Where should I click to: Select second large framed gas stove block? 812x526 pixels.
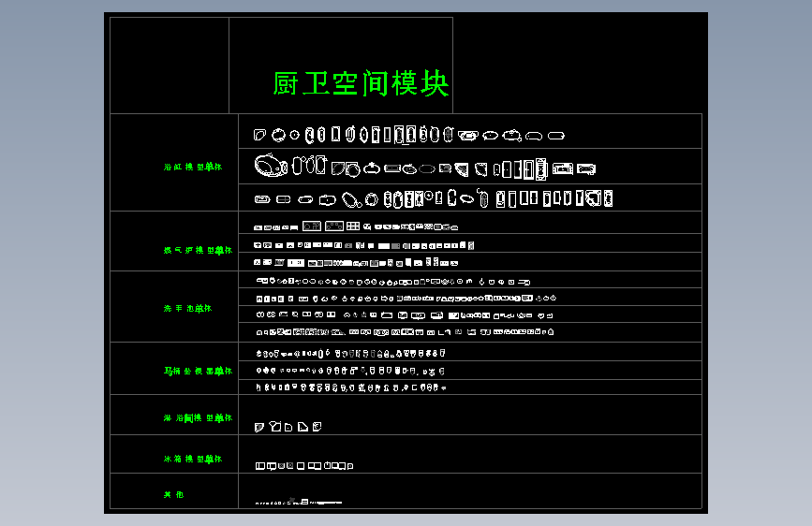pos(334,226)
